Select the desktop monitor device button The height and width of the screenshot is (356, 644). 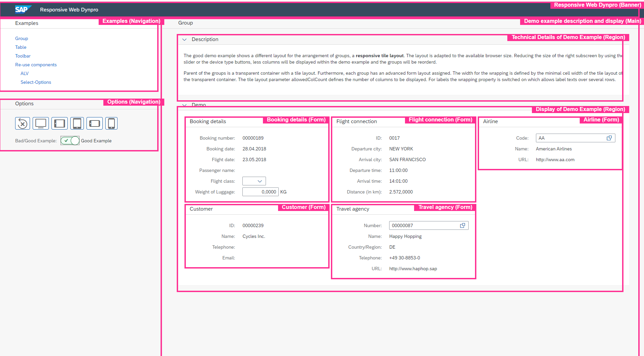click(41, 123)
